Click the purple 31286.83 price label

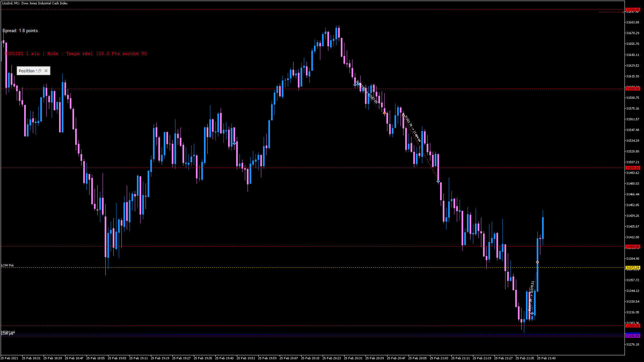[633, 336]
